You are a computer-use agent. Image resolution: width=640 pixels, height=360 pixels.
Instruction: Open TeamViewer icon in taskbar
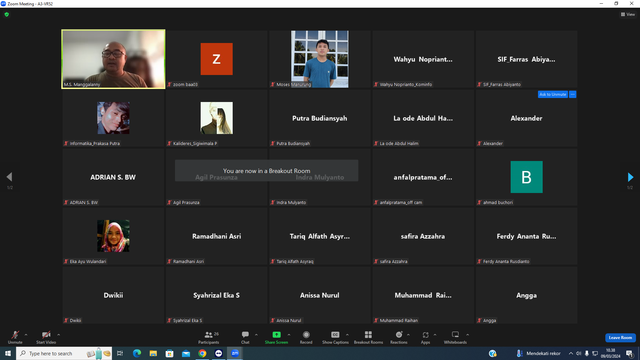(x=218, y=353)
